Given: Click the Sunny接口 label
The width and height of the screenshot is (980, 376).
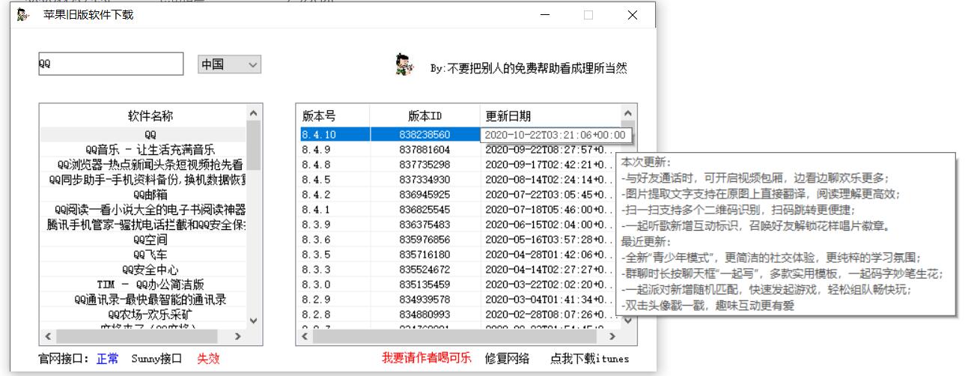Looking at the screenshot, I should [x=156, y=359].
